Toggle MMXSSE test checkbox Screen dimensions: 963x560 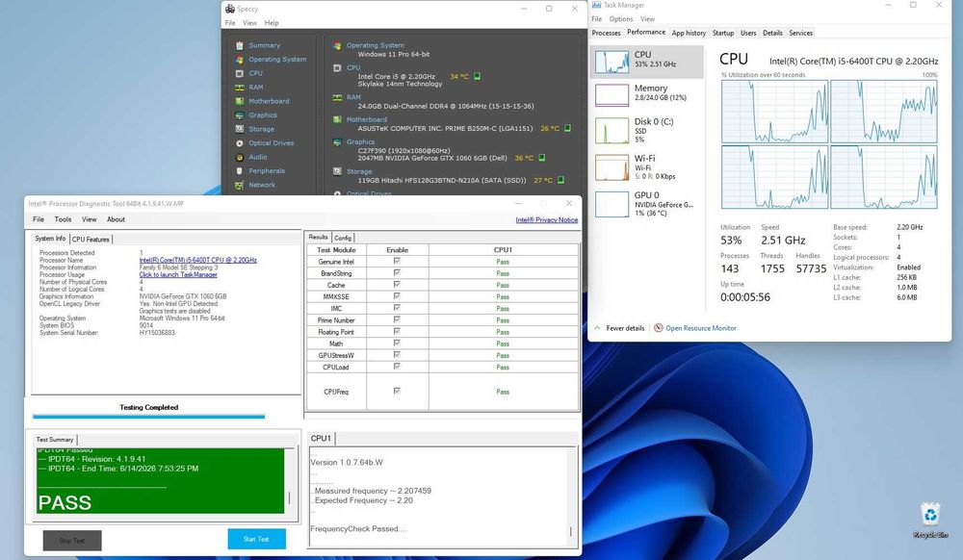point(397,296)
